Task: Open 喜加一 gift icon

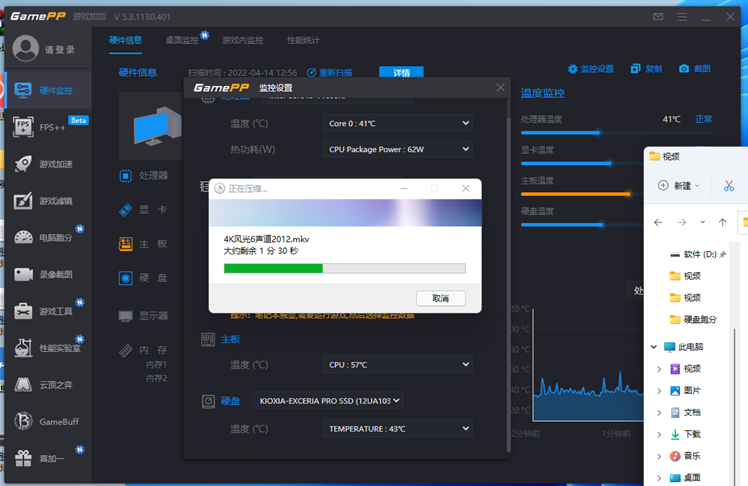Action: [x=23, y=458]
